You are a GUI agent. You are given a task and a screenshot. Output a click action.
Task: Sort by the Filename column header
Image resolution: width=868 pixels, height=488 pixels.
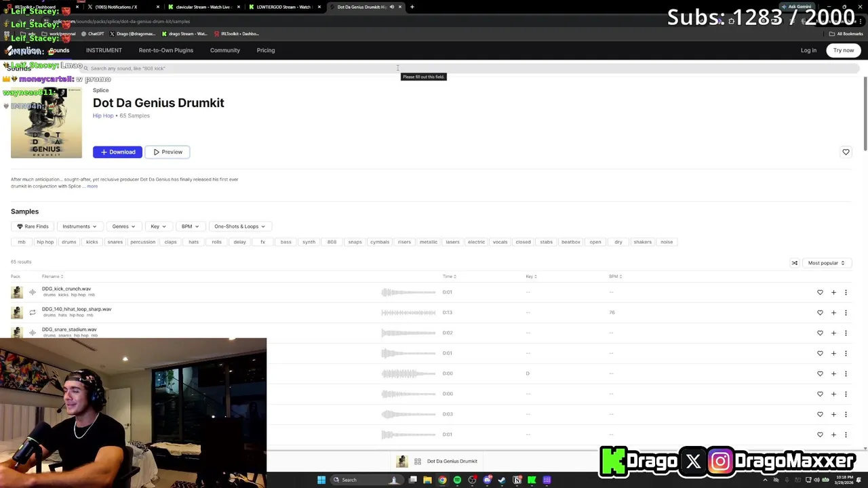click(52, 277)
